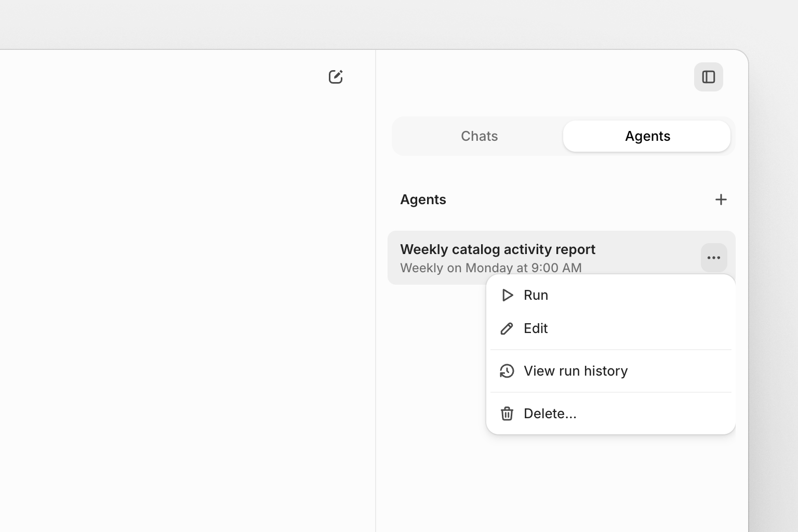This screenshot has height=532, width=798.
Task: Click the trash can icon
Action: 507,414
